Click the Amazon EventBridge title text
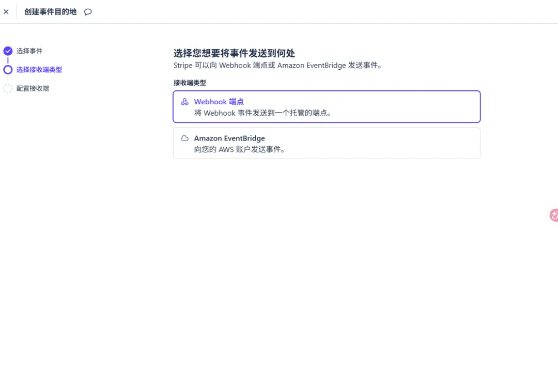The width and height of the screenshot is (558, 392). (229, 138)
